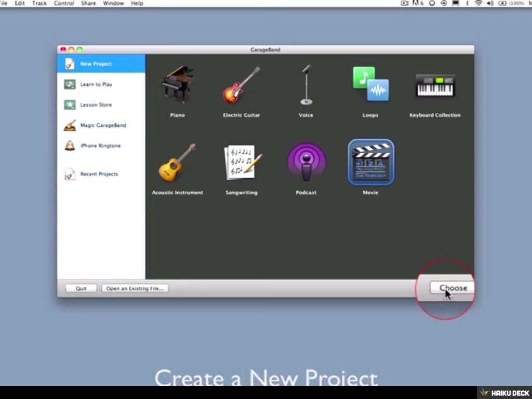Open the volume control in menu bar
The height and width of the screenshot is (399, 532).
490,4
